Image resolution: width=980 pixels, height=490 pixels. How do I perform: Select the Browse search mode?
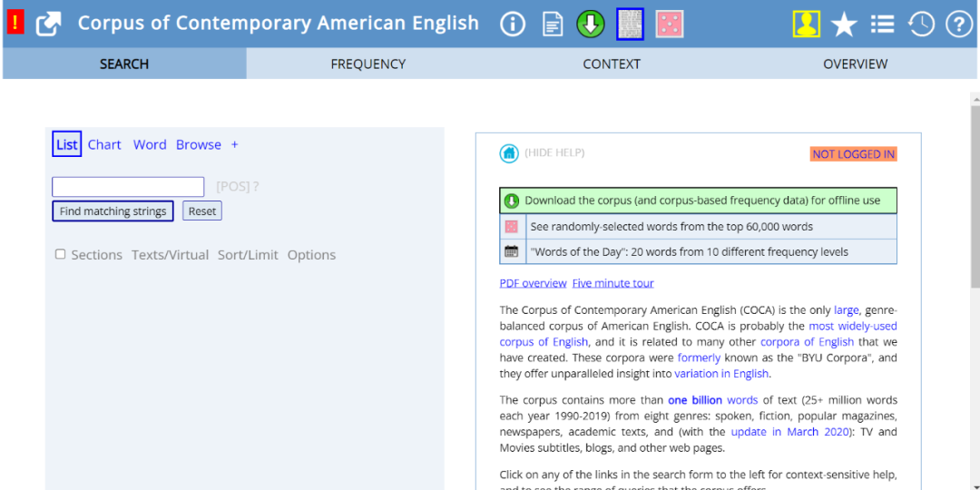(x=199, y=144)
